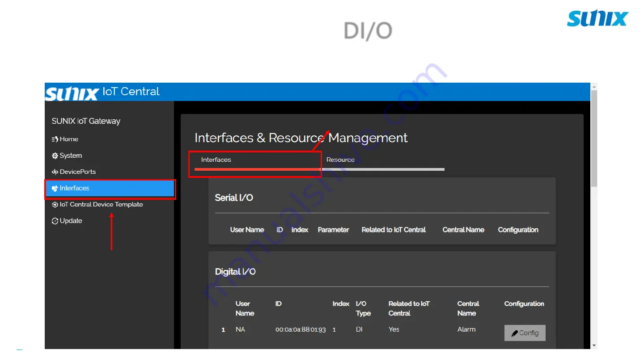The height and width of the screenshot is (362, 644).
Task: Click the scrollbar down arrow
Action: (594, 345)
